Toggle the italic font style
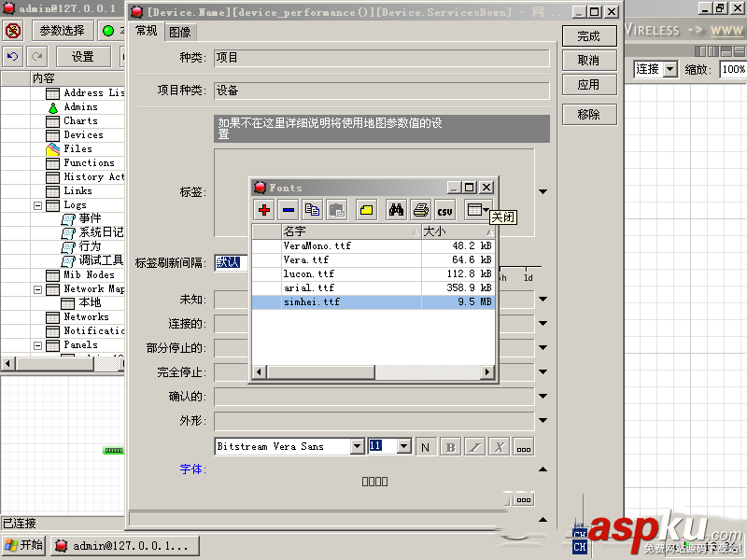The height and width of the screenshot is (560, 747). point(475,447)
